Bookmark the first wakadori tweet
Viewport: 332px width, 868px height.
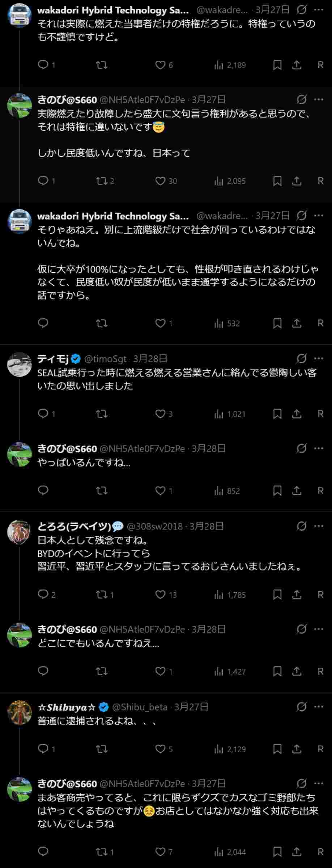tap(277, 65)
